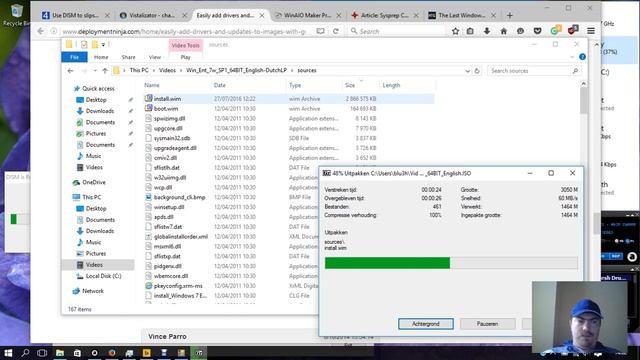Select Local Disk (C:) in navigation pane

coord(103,276)
